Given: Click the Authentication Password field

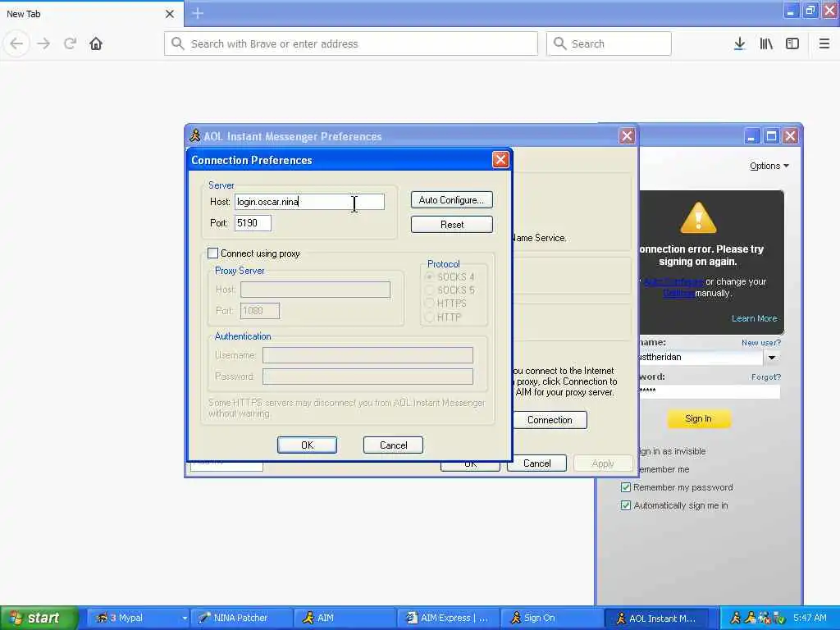Looking at the screenshot, I should (367, 377).
